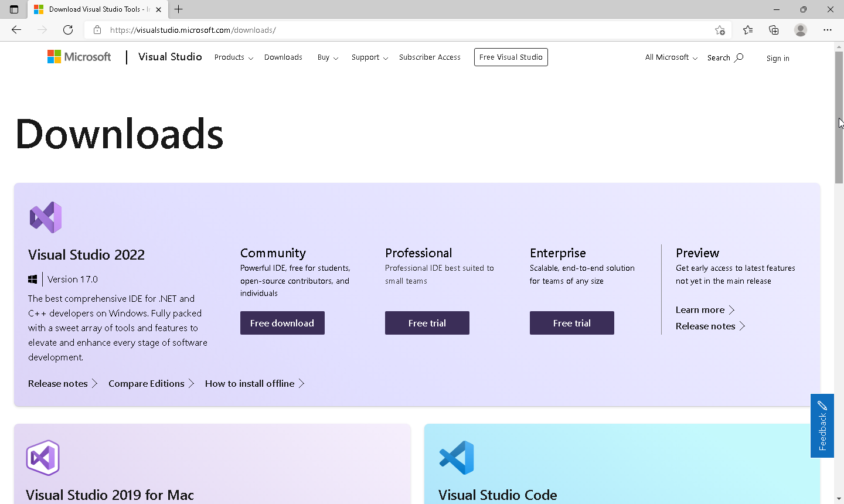Click the Free trial button under Professional

coord(427,323)
